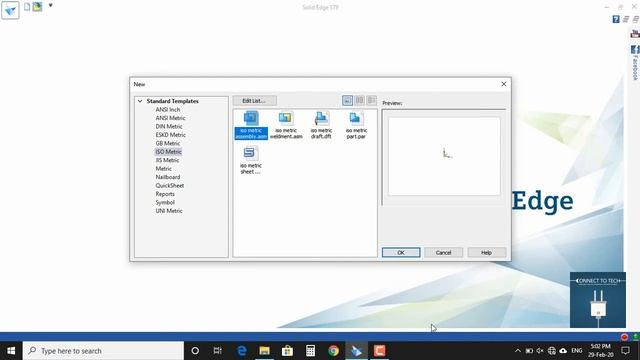
Task: Select ESKD Metric template folder
Action: pyautogui.click(x=170, y=135)
